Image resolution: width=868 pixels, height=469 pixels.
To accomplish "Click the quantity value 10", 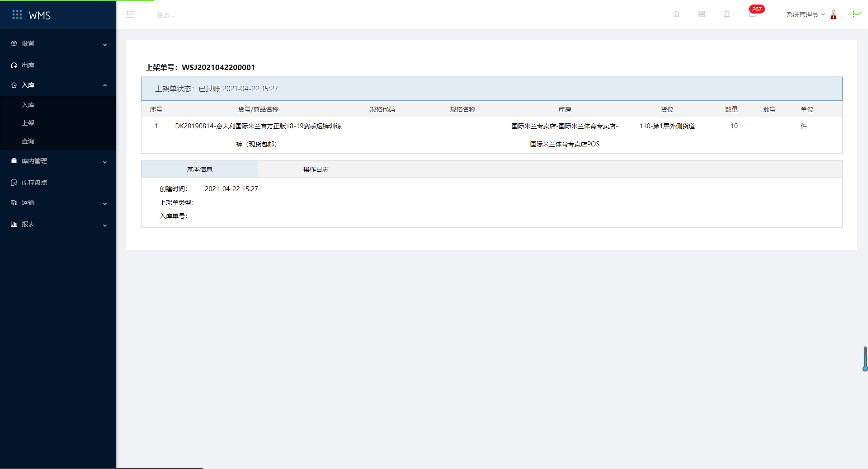I will point(734,126).
